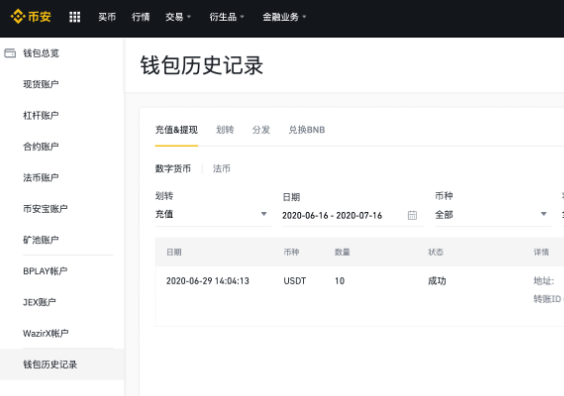Open 买币 in the top navigation
564x396 pixels.
(x=107, y=17)
